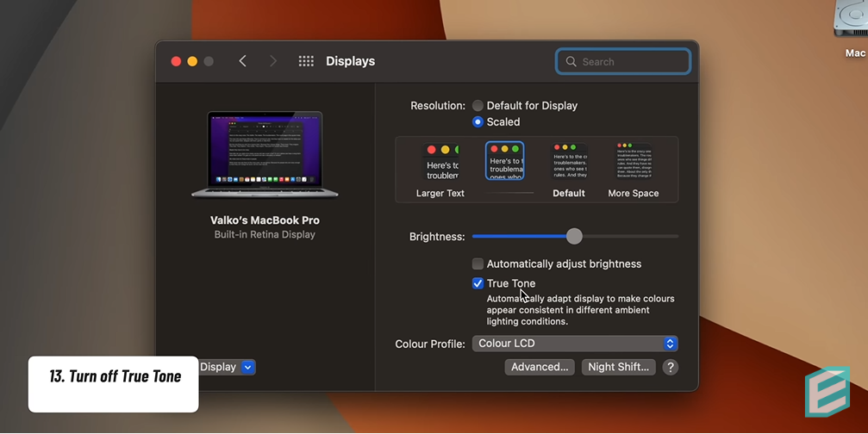This screenshot has height=434, width=868.
Task: Choose the Larger Text scaling thumbnail
Action: (440, 161)
